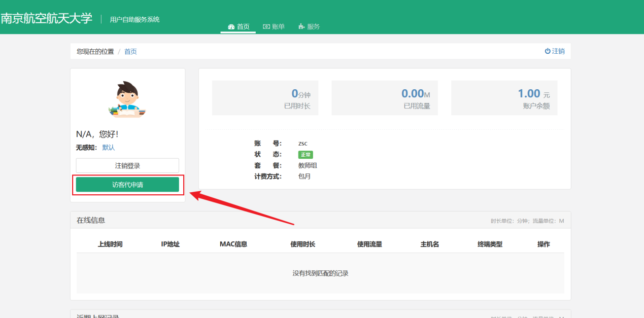This screenshot has height=318, width=644.
Task: Click the cartoon student avatar image
Action: pyautogui.click(x=127, y=99)
